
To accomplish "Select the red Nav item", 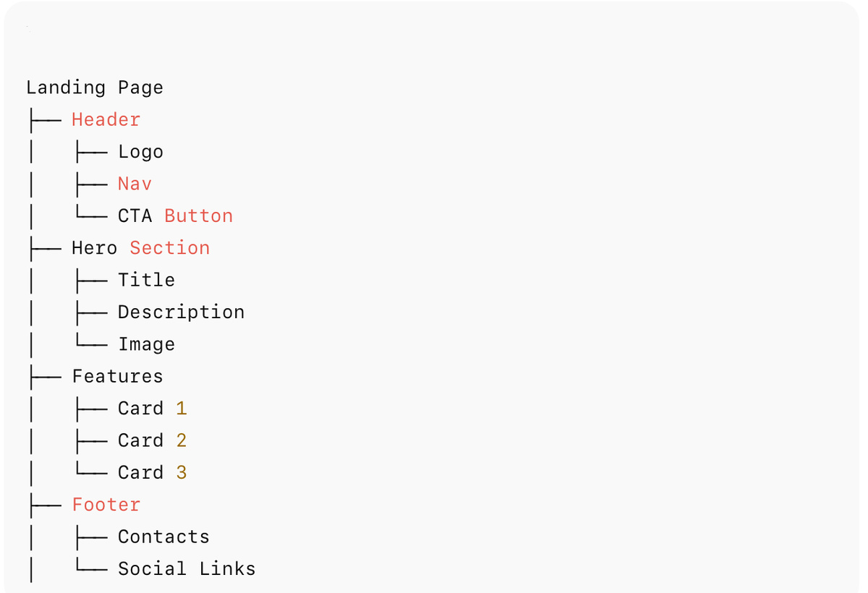I will (135, 184).
